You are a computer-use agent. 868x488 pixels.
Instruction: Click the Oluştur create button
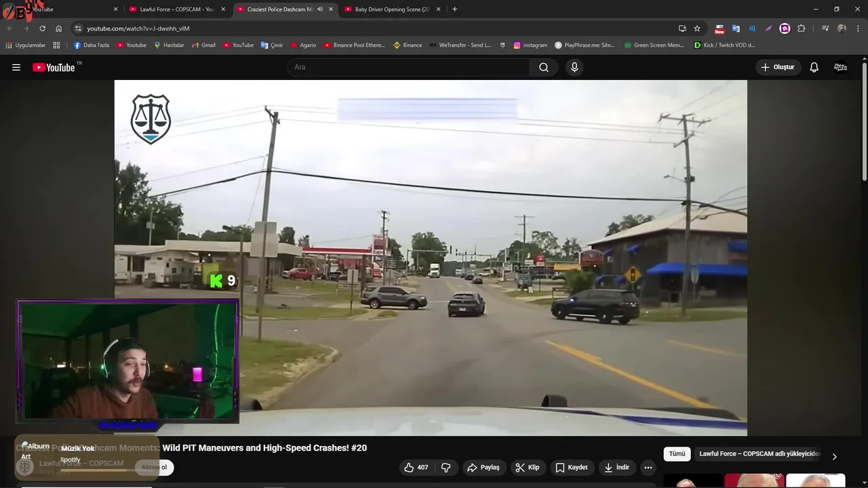tap(778, 67)
